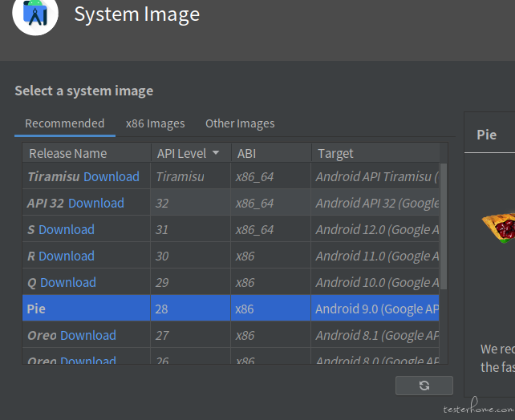Download the S system image

pos(67,230)
